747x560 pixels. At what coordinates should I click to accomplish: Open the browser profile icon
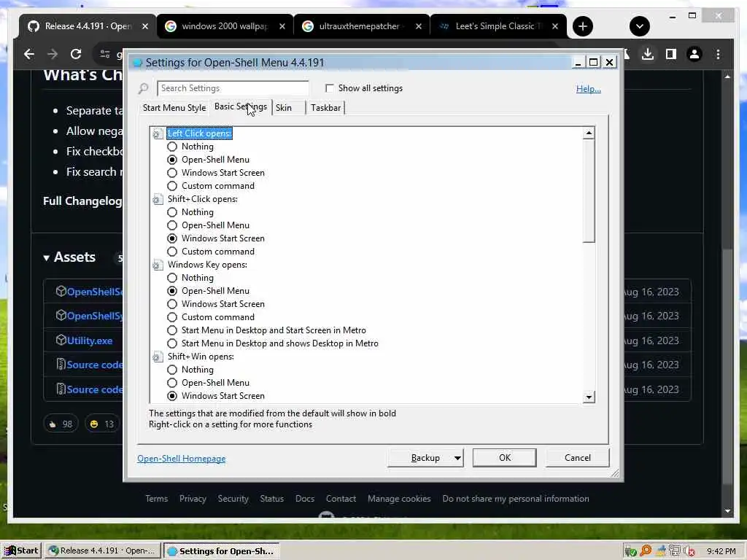[694, 54]
